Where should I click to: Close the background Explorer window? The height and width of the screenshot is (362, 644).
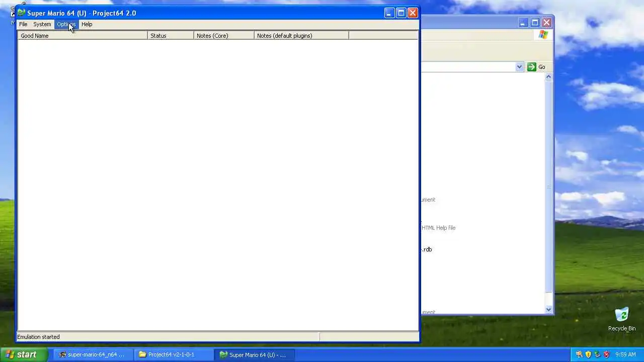[x=546, y=23]
